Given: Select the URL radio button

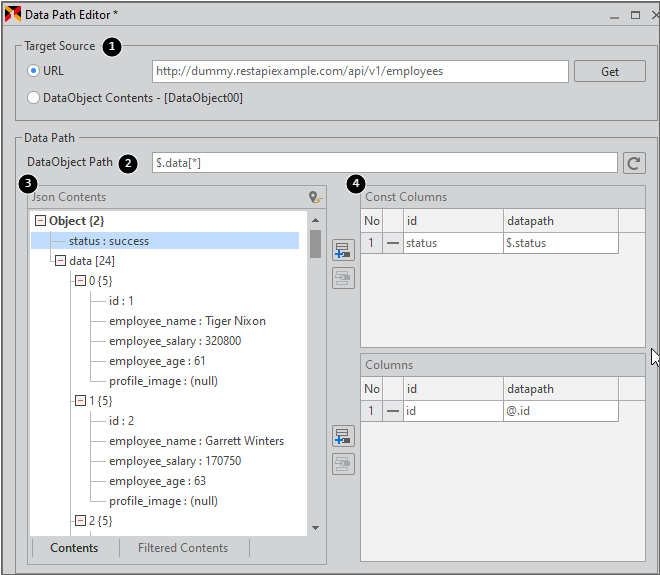Looking at the screenshot, I should pyautogui.click(x=34, y=71).
